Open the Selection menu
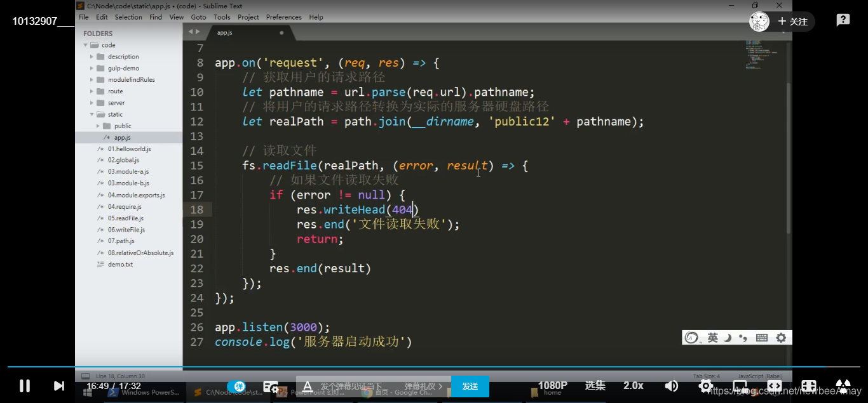The width and height of the screenshot is (868, 403). tap(128, 17)
